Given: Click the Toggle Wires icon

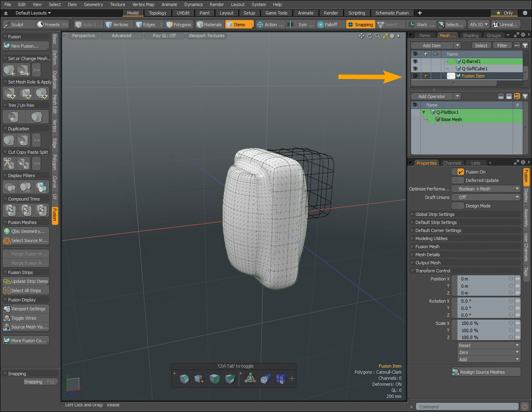Looking at the screenshot, I should (7, 318).
